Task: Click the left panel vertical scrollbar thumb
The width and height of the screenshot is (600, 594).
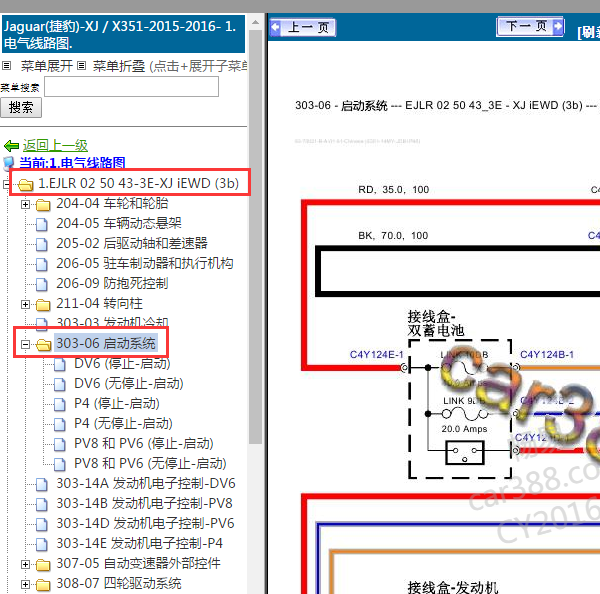Action: (x=255, y=237)
